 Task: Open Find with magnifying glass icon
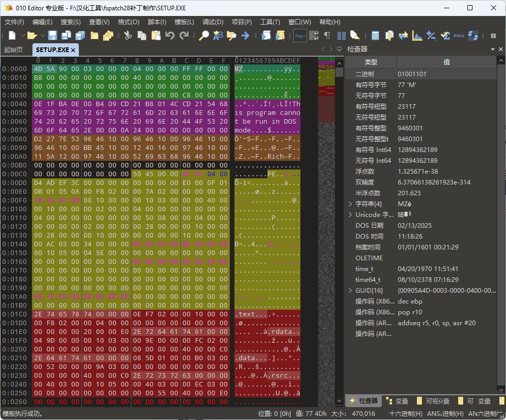point(204,35)
